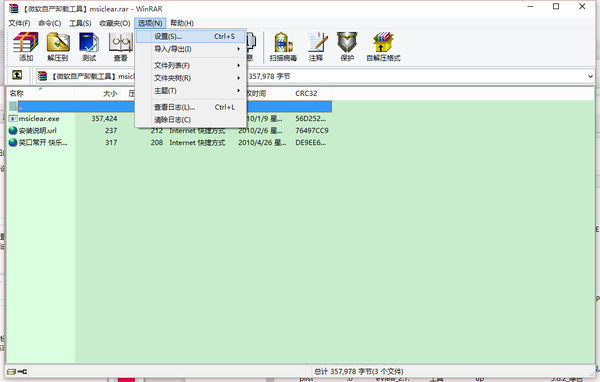The width and height of the screenshot is (600, 382).
Task: Expand 文件夹树(R) submenu
Action: [x=191, y=78]
